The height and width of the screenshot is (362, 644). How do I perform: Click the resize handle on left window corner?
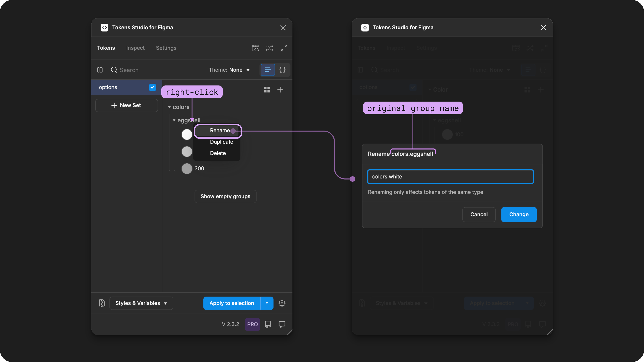point(289,332)
